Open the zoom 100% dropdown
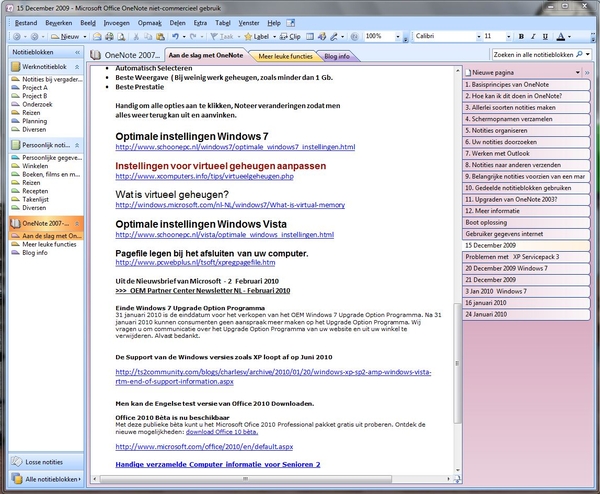600x494 pixels. [x=398, y=36]
